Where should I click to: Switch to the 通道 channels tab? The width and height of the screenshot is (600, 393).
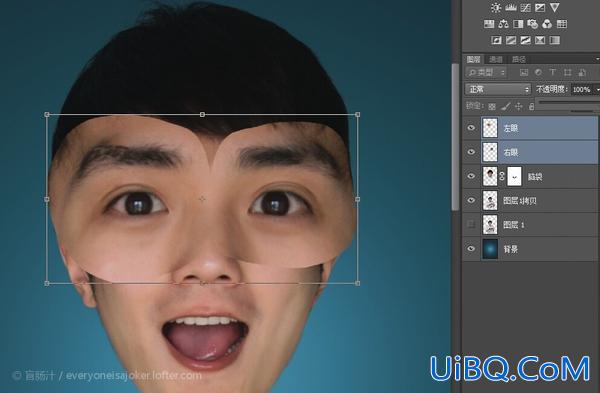pos(496,59)
